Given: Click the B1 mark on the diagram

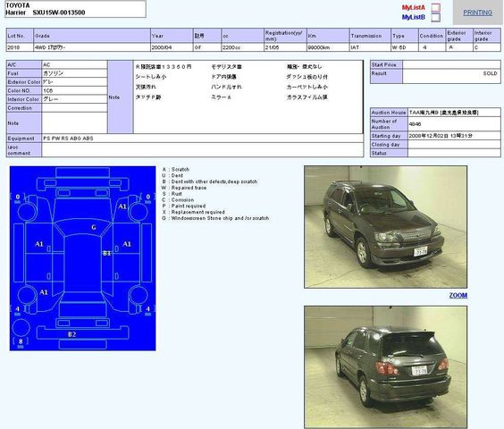Looking at the screenshot, I should [x=106, y=254].
